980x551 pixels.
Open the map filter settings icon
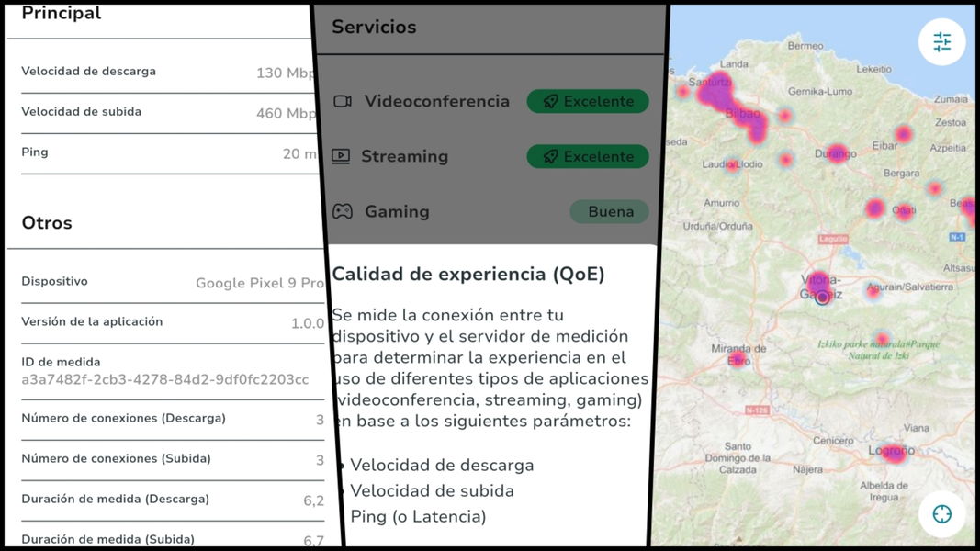coord(941,41)
